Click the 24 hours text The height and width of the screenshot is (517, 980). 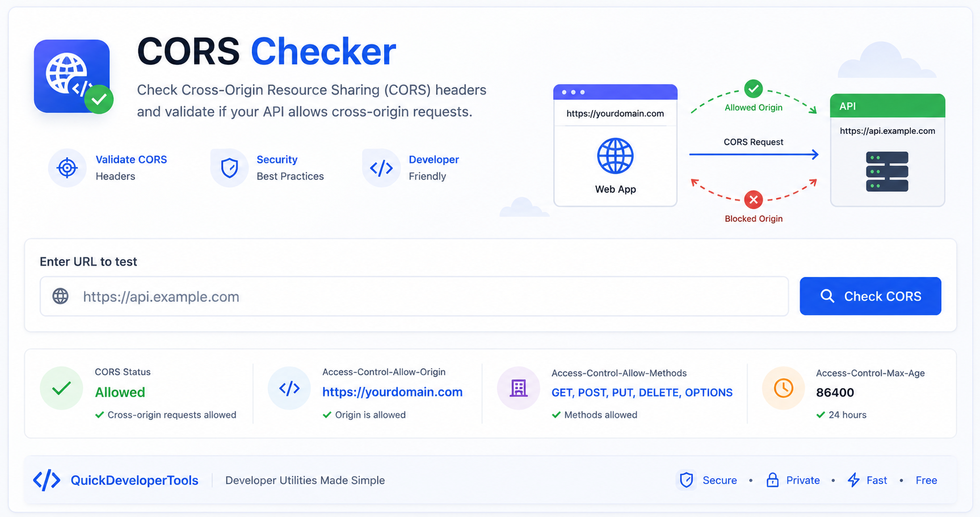coord(847,415)
